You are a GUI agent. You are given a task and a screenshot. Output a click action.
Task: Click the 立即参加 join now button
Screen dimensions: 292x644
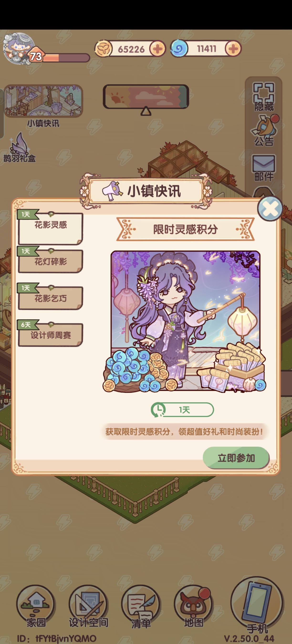tap(236, 458)
